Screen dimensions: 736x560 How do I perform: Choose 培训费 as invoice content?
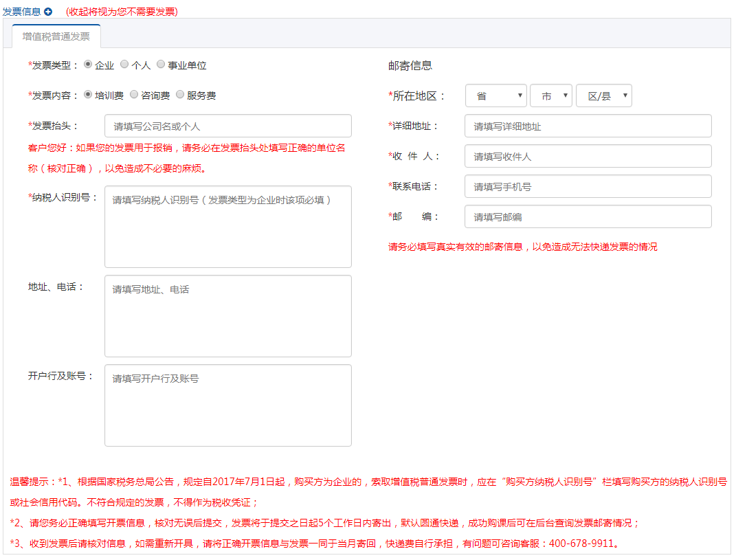88,95
